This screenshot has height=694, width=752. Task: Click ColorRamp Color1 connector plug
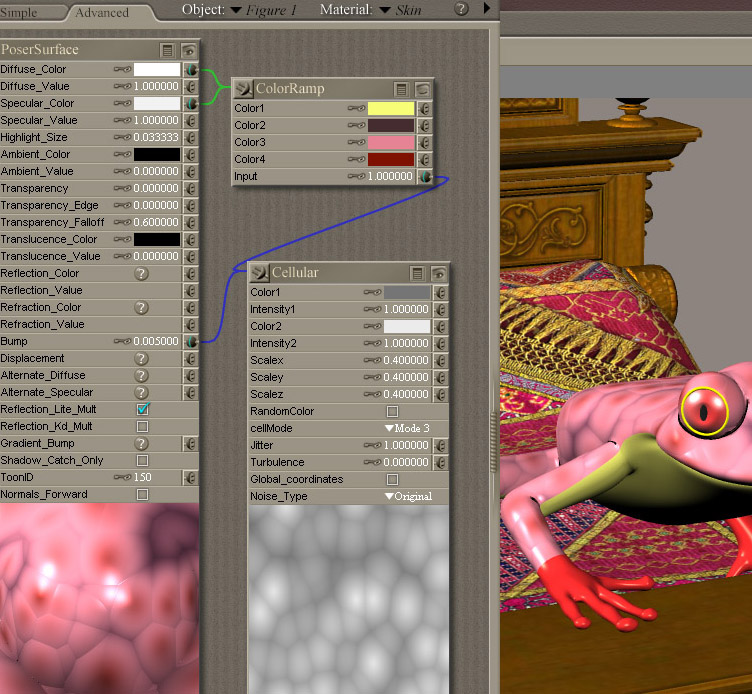click(x=425, y=109)
